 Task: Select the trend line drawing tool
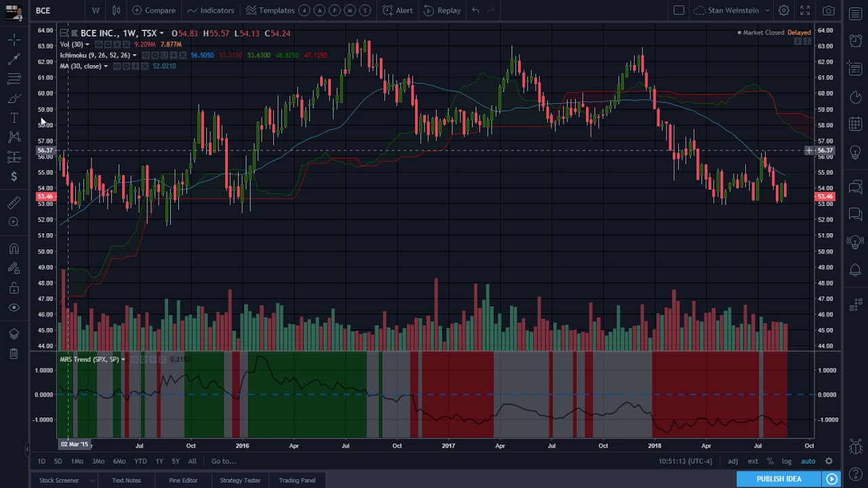pos(14,60)
